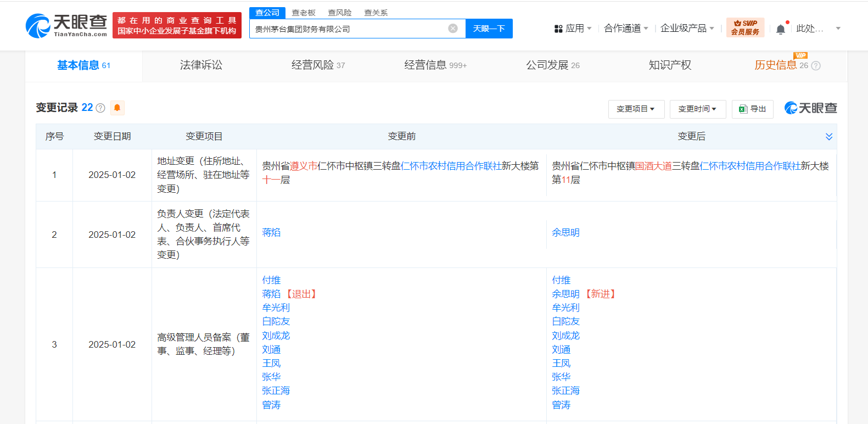Open 王凤 in the after-change list
Screen dimensions: 868x424
click(x=561, y=364)
